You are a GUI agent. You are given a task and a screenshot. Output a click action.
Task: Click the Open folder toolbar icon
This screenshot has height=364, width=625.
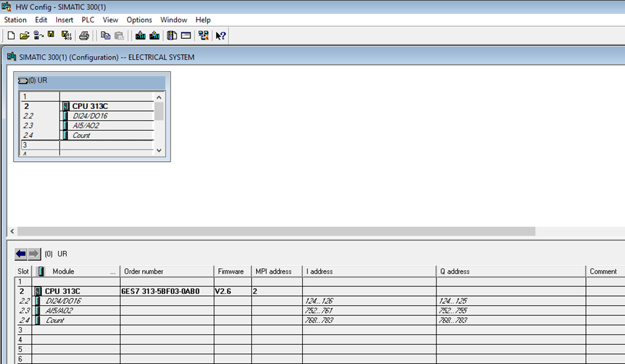(x=24, y=36)
